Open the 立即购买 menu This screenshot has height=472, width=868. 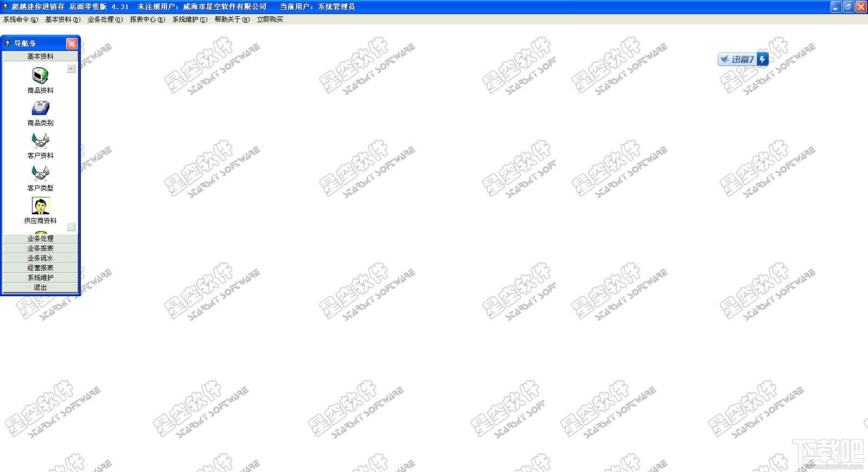point(270,20)
